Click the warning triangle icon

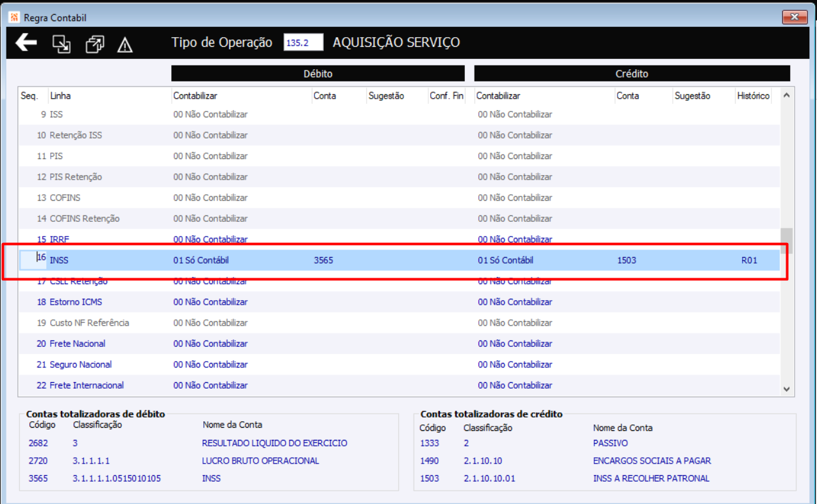coord(125,44)
